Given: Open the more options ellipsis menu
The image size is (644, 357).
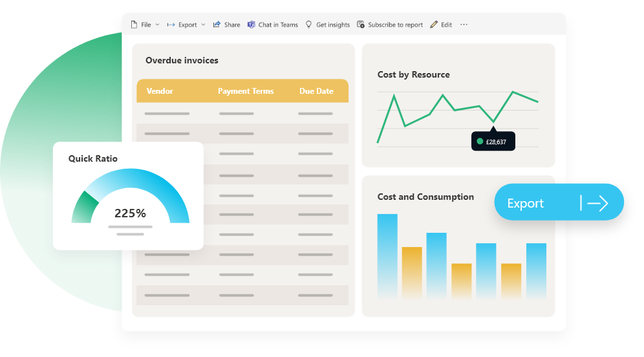Looking at the screenshot, I should [x=464, y=25].
